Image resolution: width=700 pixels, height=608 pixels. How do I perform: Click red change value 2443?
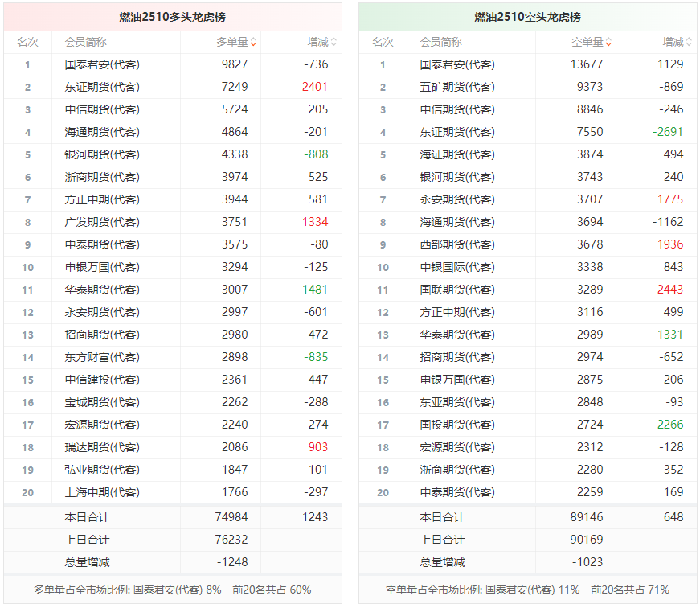click(670, 290)
